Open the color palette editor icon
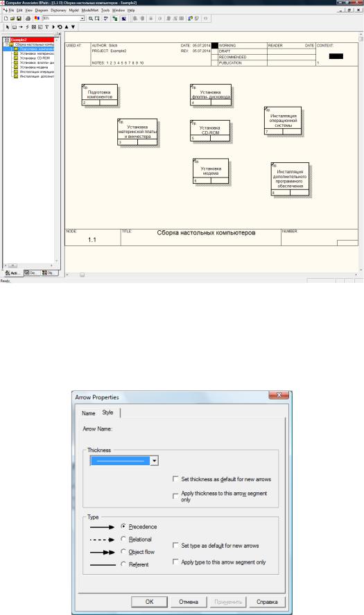The width and height of the screenshot is (364, 615). click(37, 18)
